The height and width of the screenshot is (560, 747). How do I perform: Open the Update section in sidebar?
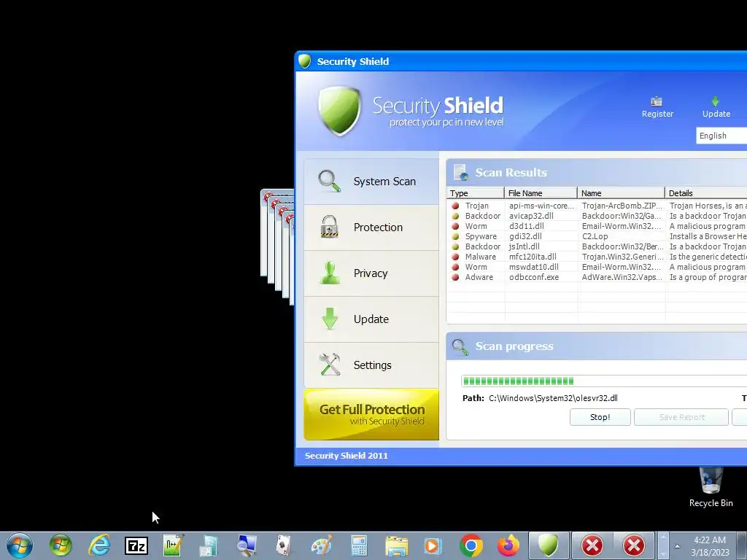371,319
